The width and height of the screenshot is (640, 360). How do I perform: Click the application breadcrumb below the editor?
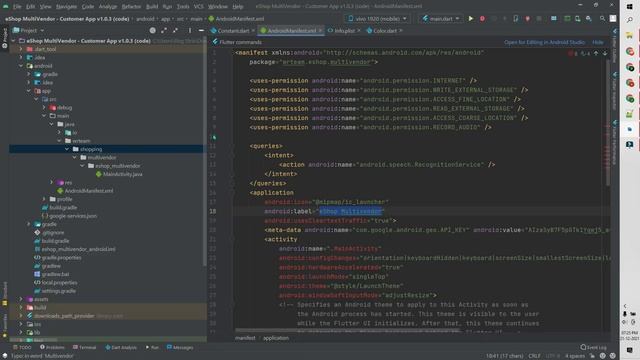(x=276, y=338)
